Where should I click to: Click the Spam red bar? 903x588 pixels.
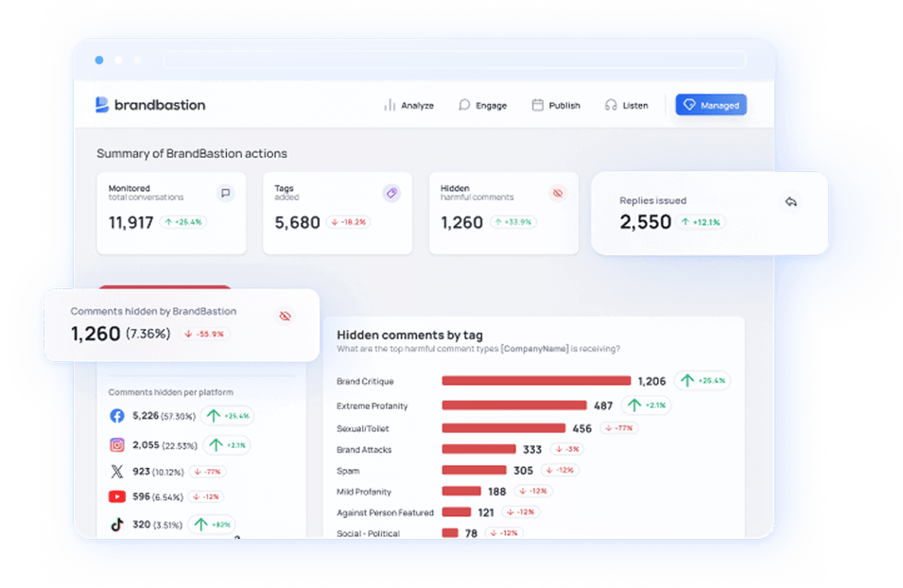[x=474, y=470]
